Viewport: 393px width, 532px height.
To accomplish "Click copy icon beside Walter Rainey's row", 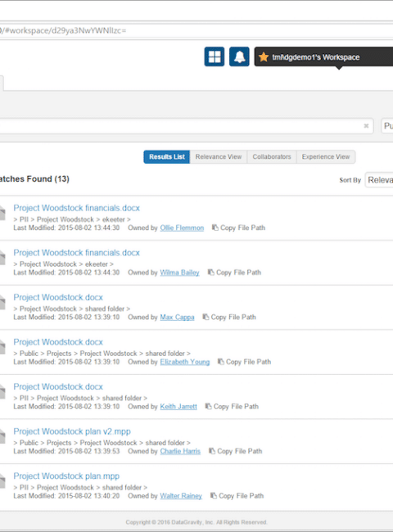I will (x=214, y=496).
